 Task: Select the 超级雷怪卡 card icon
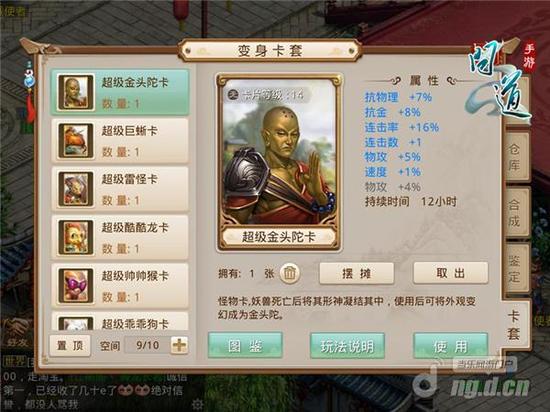76,189
